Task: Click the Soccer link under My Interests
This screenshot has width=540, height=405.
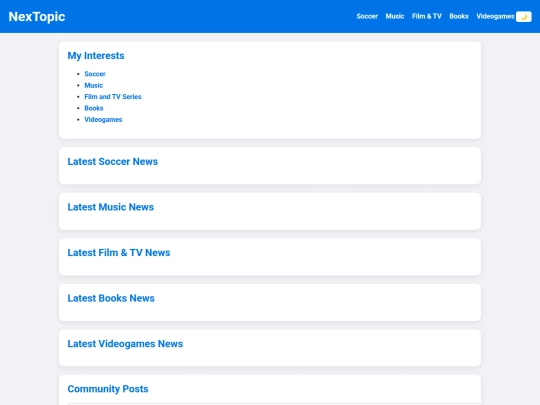Action: coord(95,74)
